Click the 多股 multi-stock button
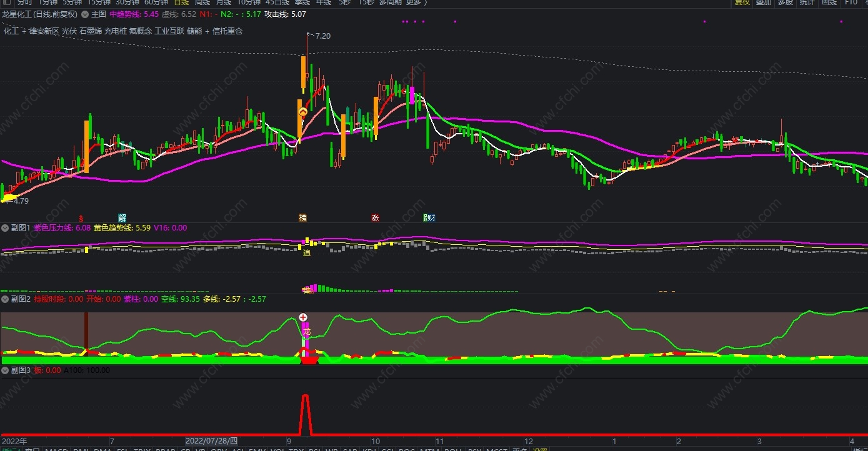Screen dimensions: 868x451 point(785,2)
